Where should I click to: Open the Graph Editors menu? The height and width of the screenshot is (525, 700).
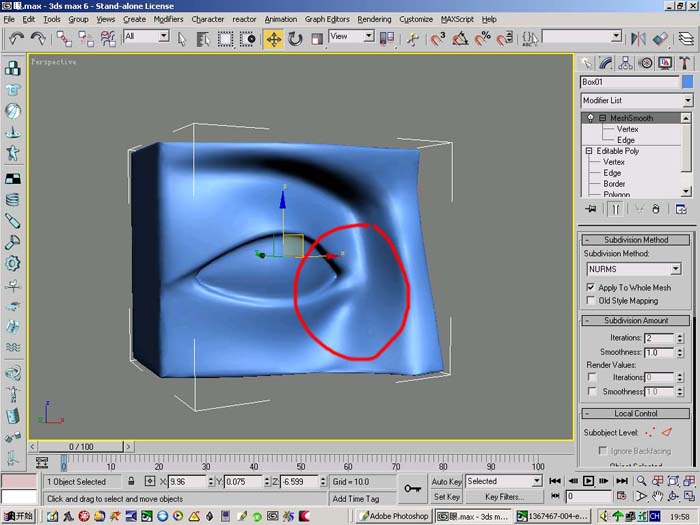pyautogui.click(x=327, y=19)
